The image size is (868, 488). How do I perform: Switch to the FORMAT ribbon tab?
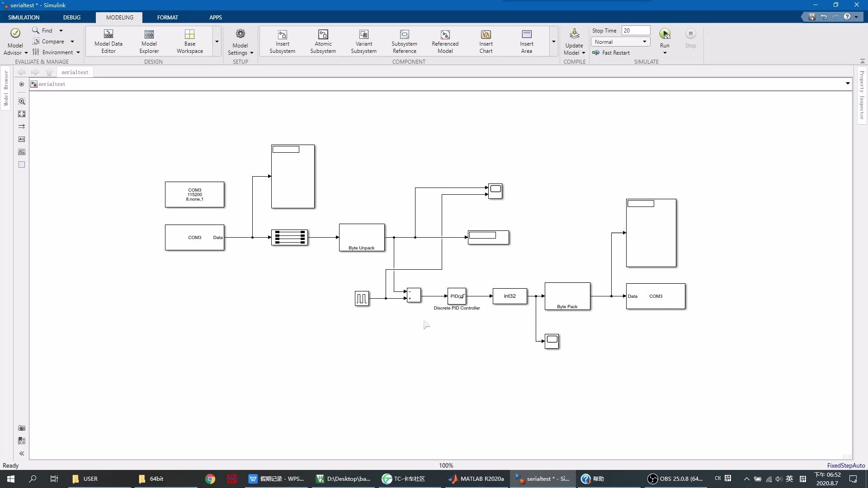168,17
